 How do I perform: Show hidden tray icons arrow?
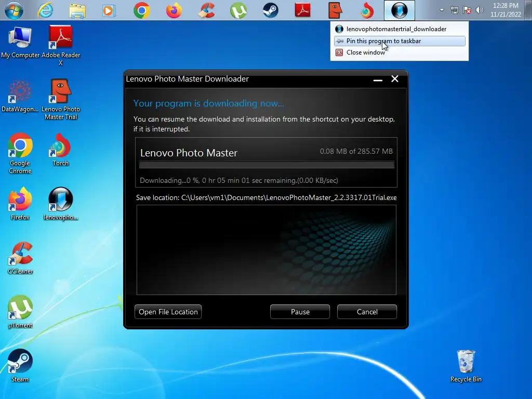[442, 10]
